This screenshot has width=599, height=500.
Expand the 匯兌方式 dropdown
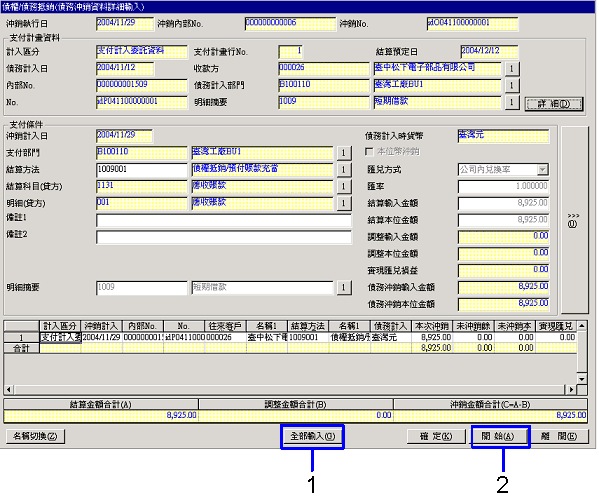(542, 170)
